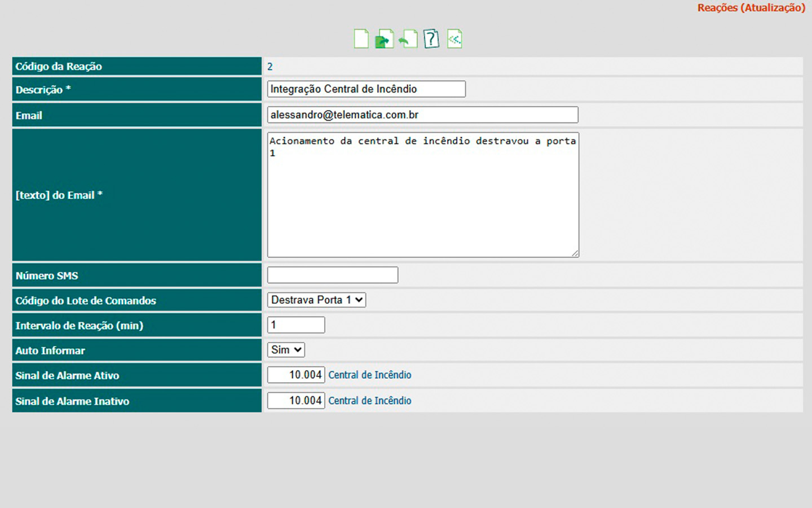812x508 pixels.
Task: Select the empty Número SMS field
Action: pyautogui.click(x=332, y=275)
